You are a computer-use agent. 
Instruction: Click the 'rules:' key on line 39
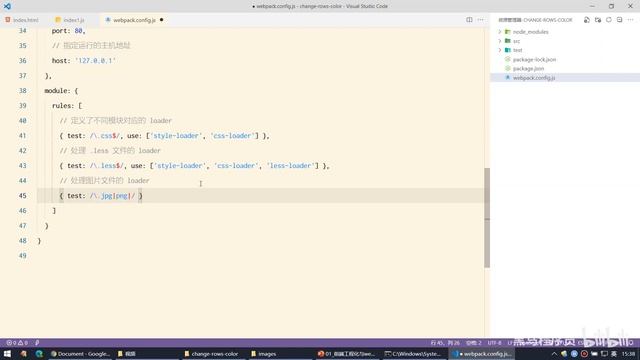pos(63,106)
